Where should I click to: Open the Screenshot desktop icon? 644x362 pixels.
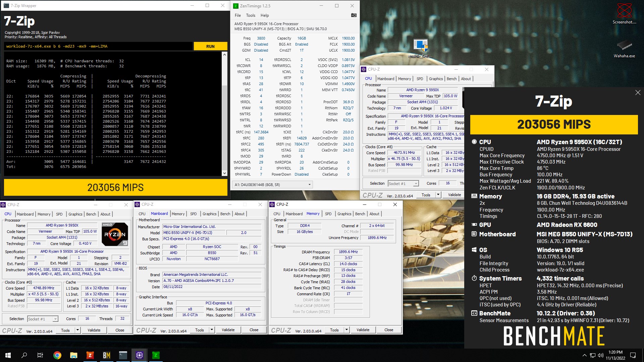coord(624,14)
